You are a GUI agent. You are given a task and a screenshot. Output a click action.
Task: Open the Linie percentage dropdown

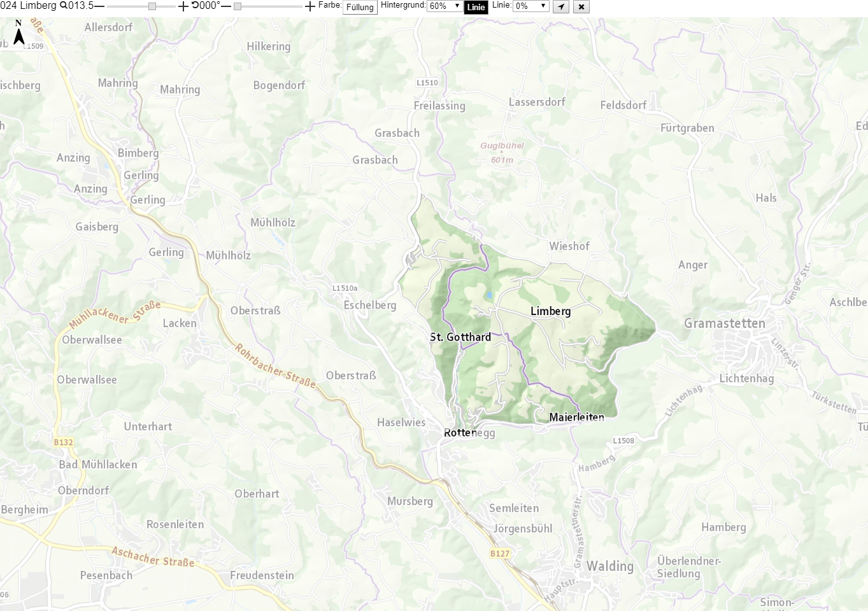point(530,6)
